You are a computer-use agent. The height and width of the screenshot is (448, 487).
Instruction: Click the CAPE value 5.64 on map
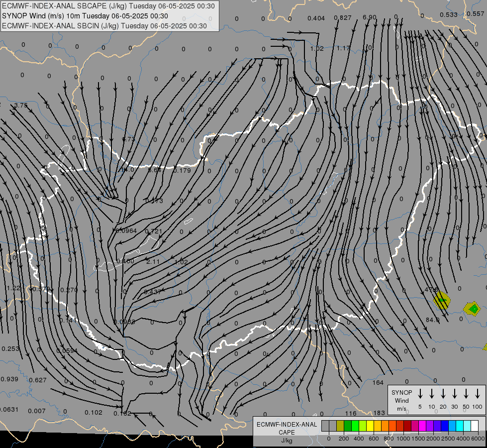click(x=154, y=170)
